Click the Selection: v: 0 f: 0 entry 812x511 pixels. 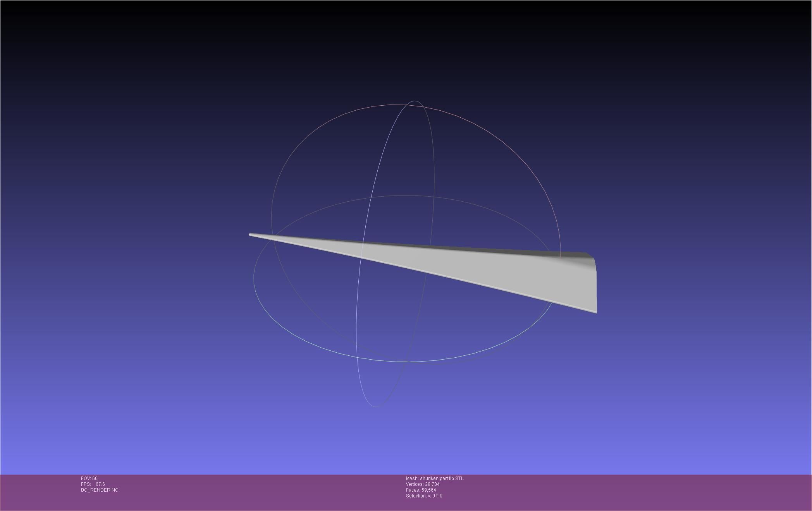pyautogui.click(x=424, y=496)
